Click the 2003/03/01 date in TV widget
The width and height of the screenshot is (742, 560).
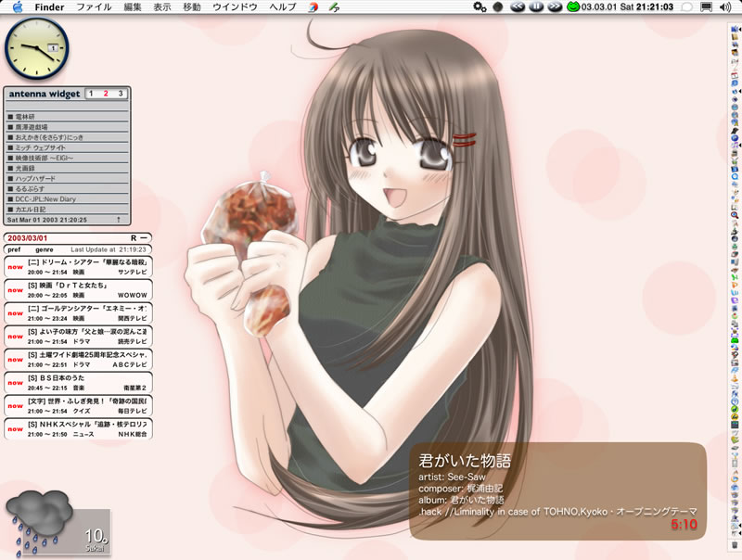(28, 238)
